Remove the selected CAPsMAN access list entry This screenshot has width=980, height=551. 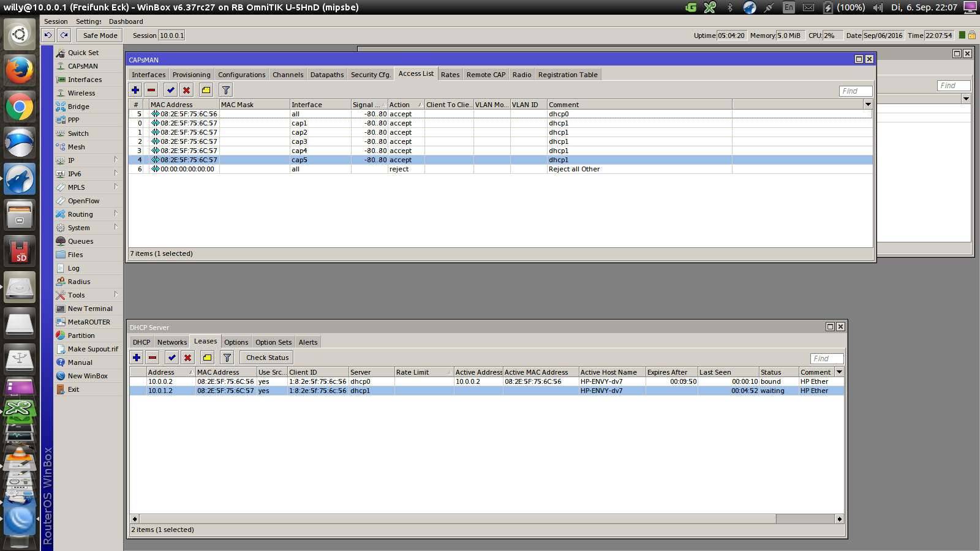151,90
